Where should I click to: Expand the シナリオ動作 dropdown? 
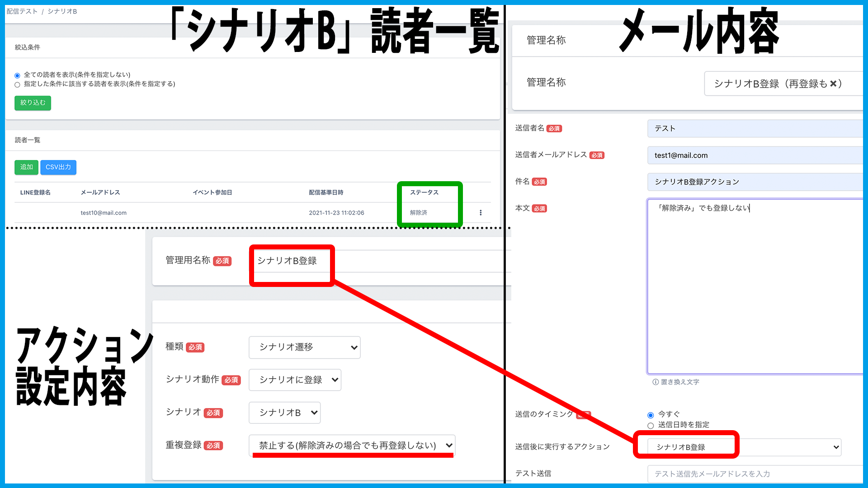click(295, 380)
